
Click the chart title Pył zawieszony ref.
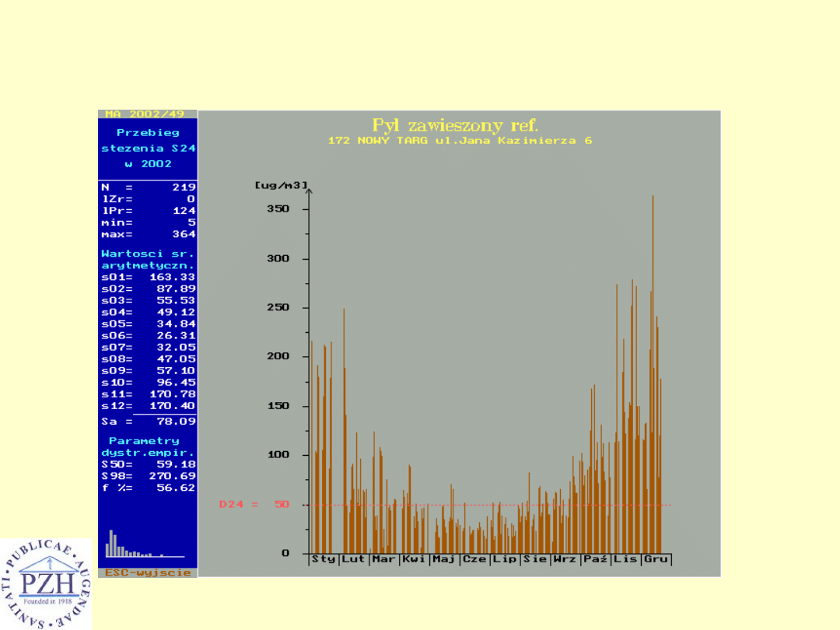(x=455, y=125)
